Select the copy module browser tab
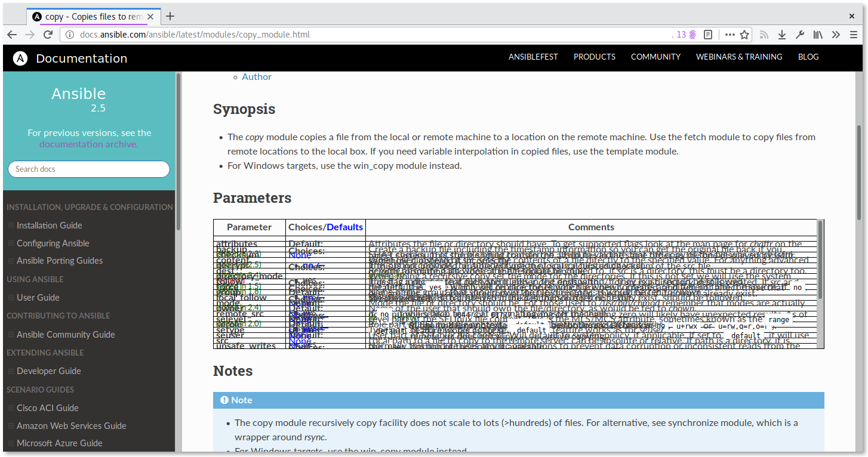The width and height of the screenshot is (868, 457). click(94, 17)
